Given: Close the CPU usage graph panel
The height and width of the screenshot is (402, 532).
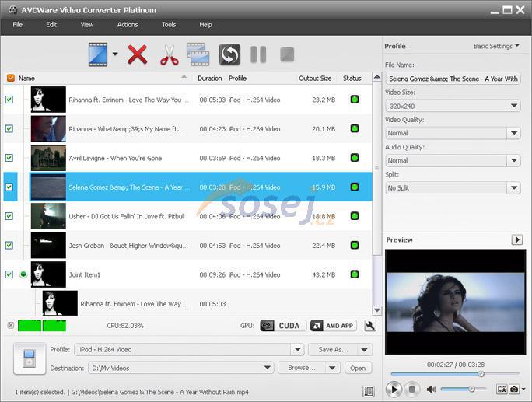Looking at the screenshot, I should pos(11,325).
